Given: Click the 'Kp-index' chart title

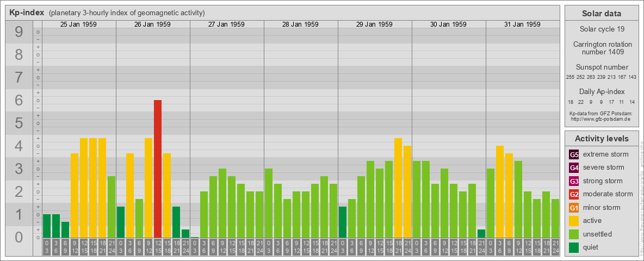Looking at the screenshot, I should click(27, 13).
